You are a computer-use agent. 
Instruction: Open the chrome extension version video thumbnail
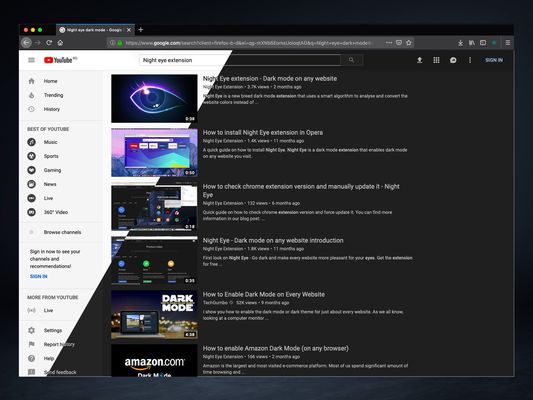pyautogui.click(x=154, y=207)
